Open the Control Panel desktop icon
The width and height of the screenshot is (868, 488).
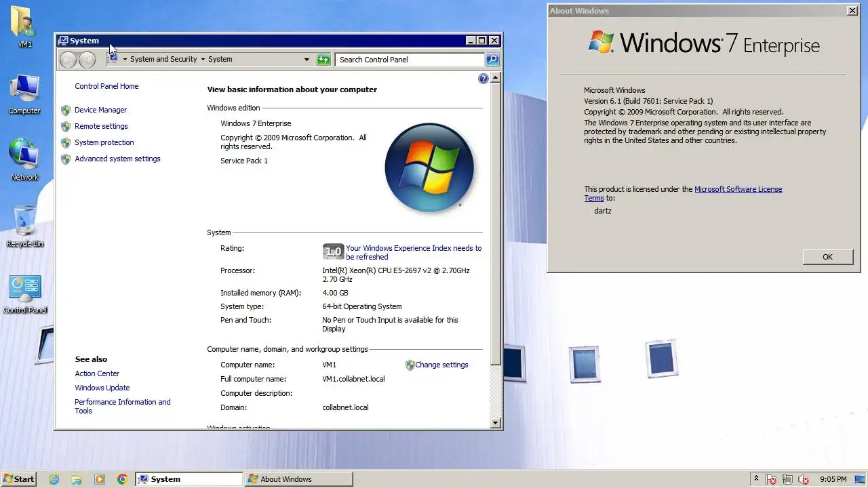[x=25, y=293]
